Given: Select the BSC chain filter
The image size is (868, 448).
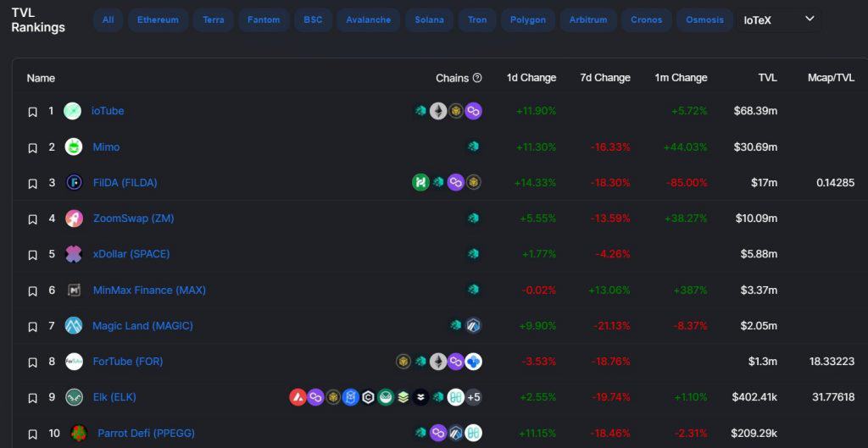Looking at the screenshot, I should pyautogui.click(x=313, y=20).
